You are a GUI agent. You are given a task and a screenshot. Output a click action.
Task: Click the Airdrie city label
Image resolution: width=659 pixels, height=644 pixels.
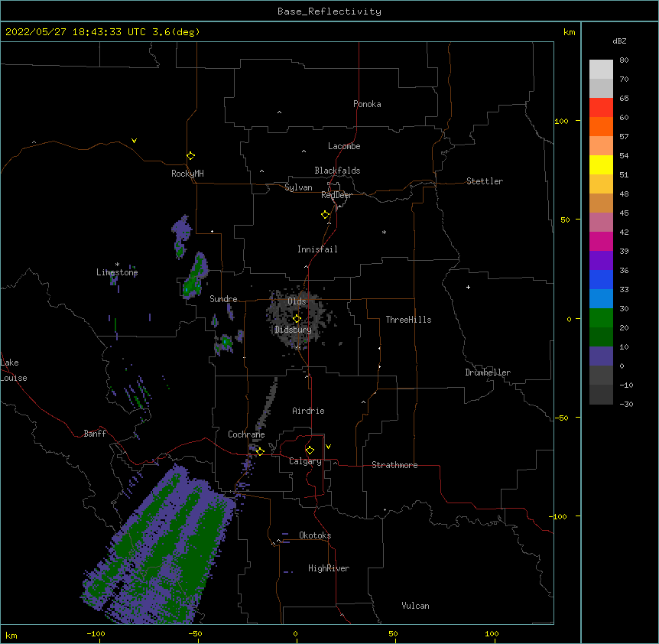[x=308, y=411]
